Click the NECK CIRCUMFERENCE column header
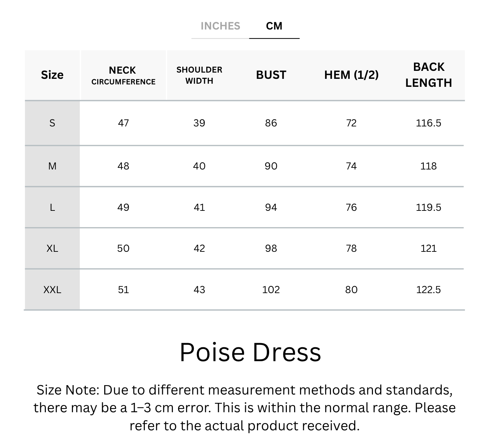Image resolution: width=491 pixels, height=448 pixels. pyautogui.click(x=123, y=75)
